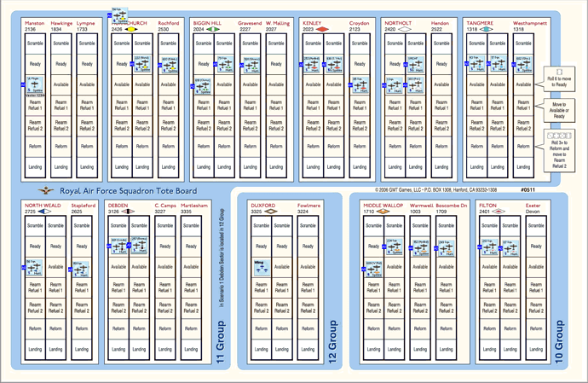
Task: Click the 'Move to Available or Ready' callout
Action: (558, 111)
